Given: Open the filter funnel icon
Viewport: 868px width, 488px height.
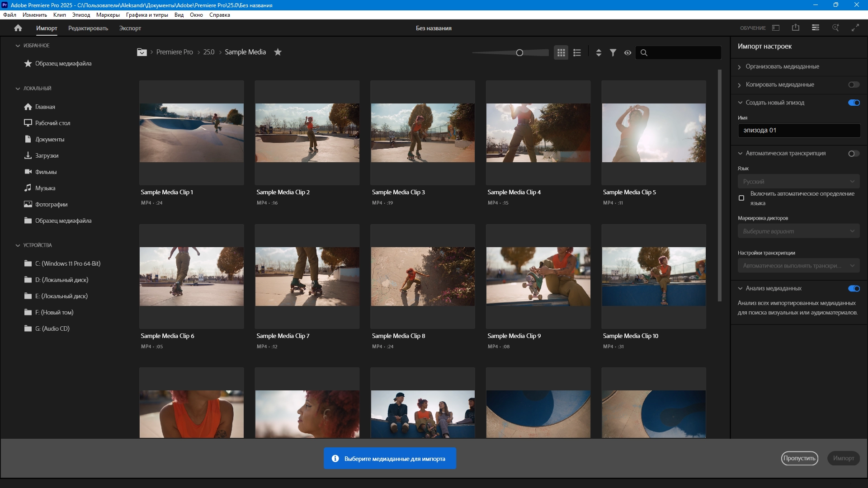Looking at the screenshot, I should pos(613,53).
